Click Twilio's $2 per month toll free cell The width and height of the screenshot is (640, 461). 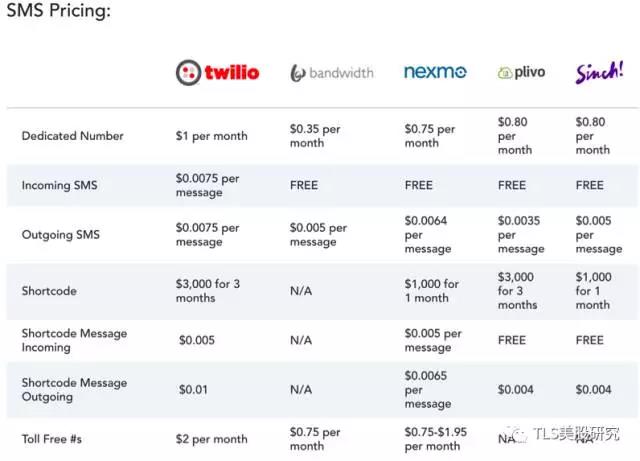click(x=211, y=439)
